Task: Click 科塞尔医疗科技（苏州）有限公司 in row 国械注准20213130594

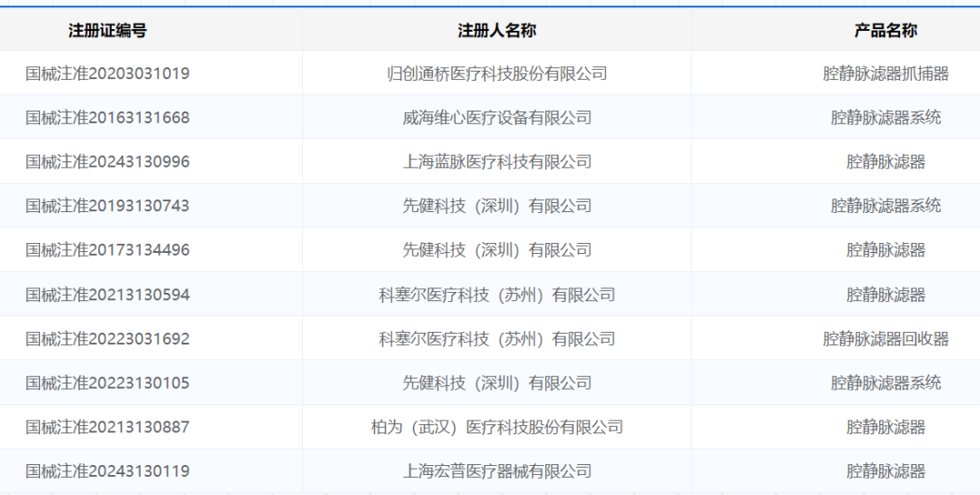Action: pyautogui.click(x=497, y=295)
